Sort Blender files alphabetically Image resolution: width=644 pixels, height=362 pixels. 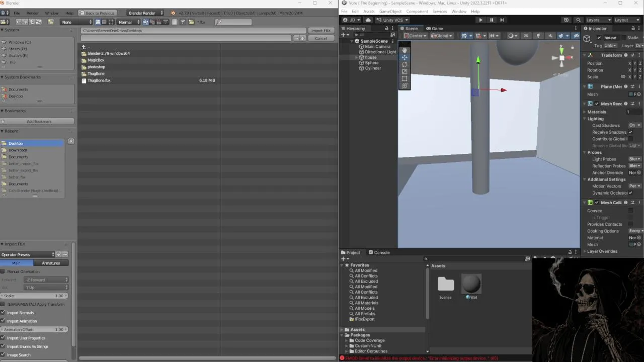(x=146, y=22)
